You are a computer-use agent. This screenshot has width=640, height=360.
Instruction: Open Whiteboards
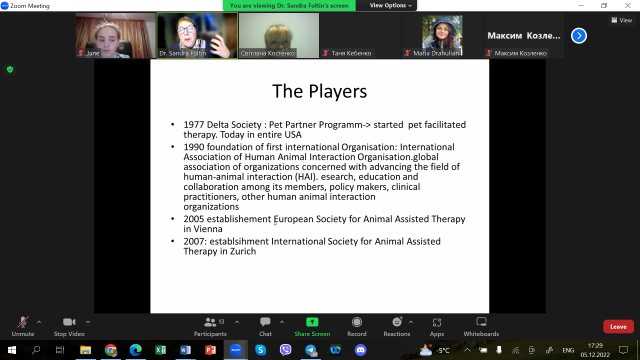coord(481,327)
